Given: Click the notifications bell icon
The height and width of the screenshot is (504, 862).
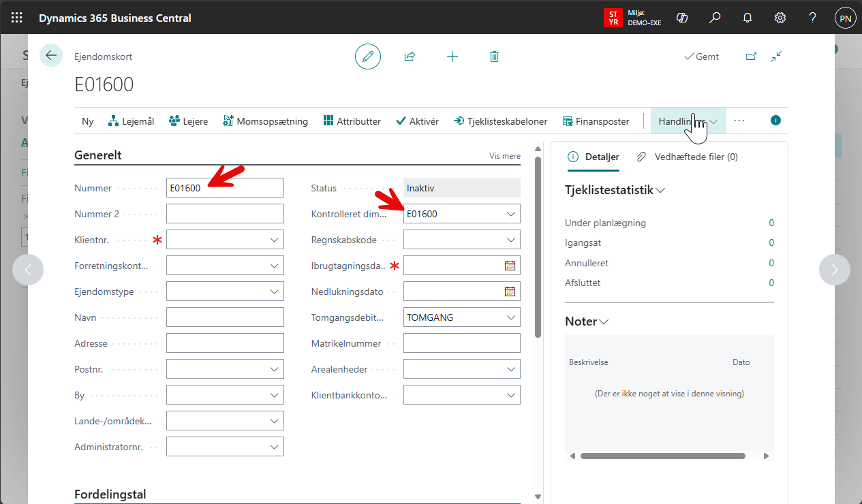Looking at the screenshot, I should point(748,18).
